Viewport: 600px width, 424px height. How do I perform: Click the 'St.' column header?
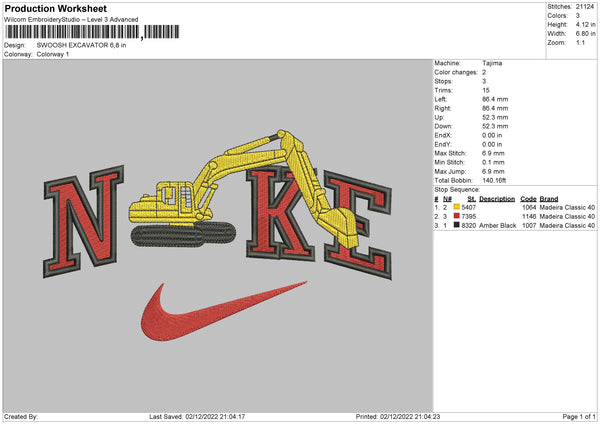click(x=471, y=199)
